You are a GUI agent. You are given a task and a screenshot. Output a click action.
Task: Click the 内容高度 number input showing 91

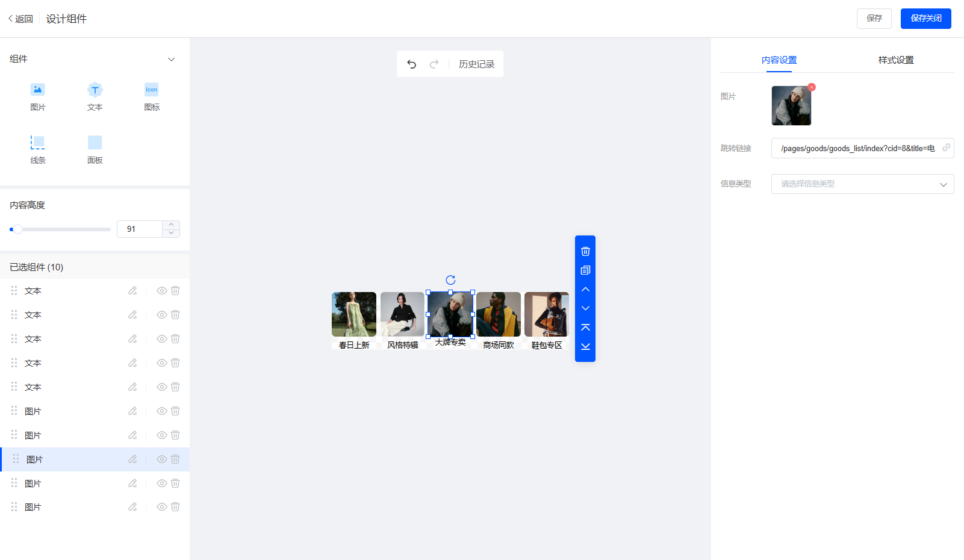pos(140,229)
